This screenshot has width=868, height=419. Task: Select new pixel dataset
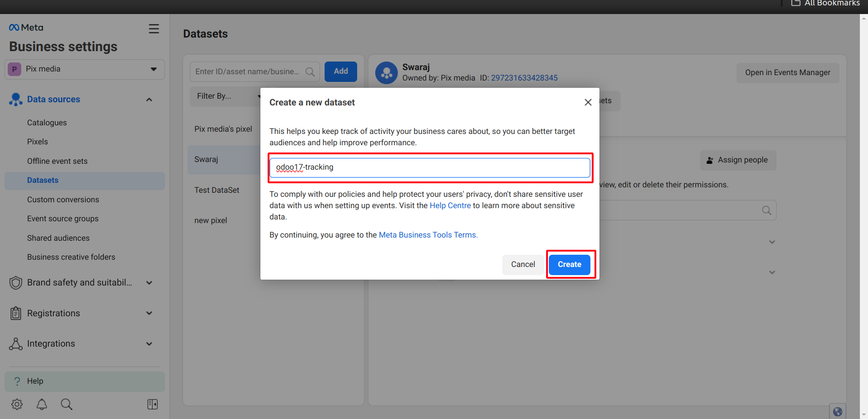point(211,221)
